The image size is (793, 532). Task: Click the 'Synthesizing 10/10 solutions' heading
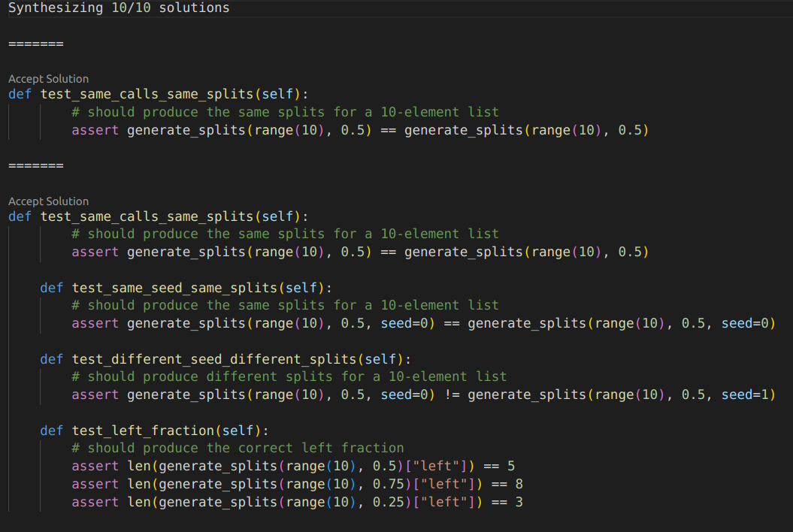tap(119, 8)
